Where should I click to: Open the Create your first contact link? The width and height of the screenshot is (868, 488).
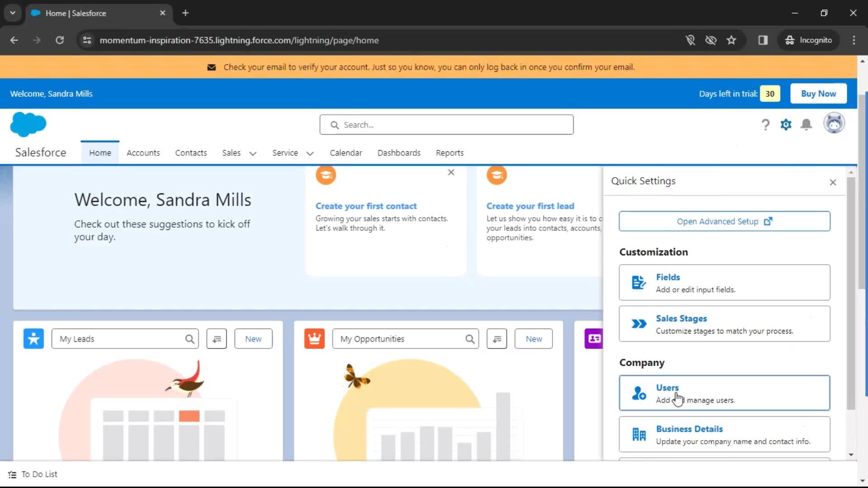coord(366,206)
